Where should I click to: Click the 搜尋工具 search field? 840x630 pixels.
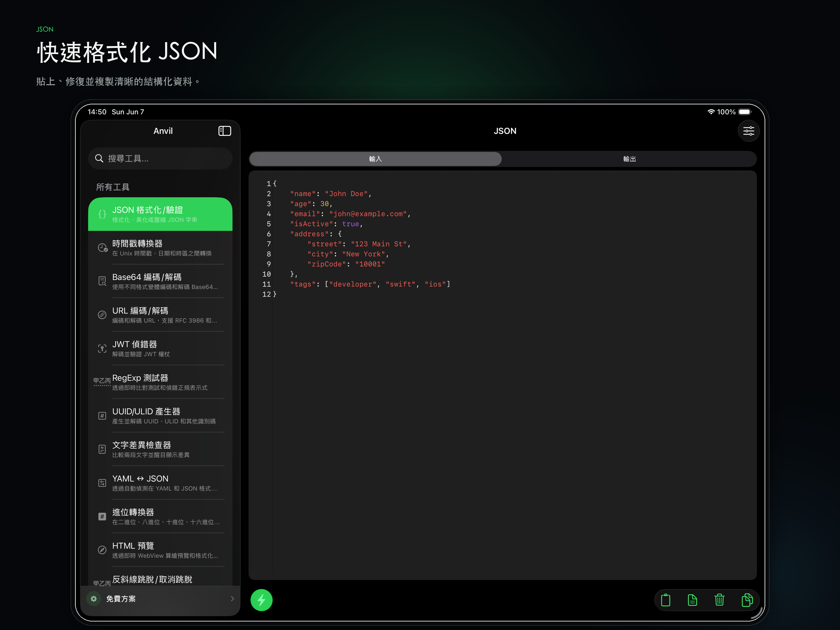[160, 158]
